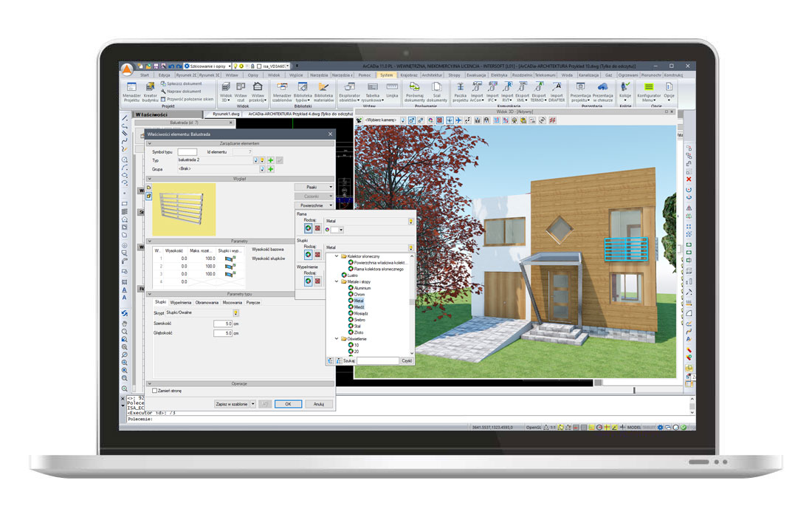Viewport: 812px width, 517px height.
Task: Select Aluminium in the materials tree
Action: 362,288
